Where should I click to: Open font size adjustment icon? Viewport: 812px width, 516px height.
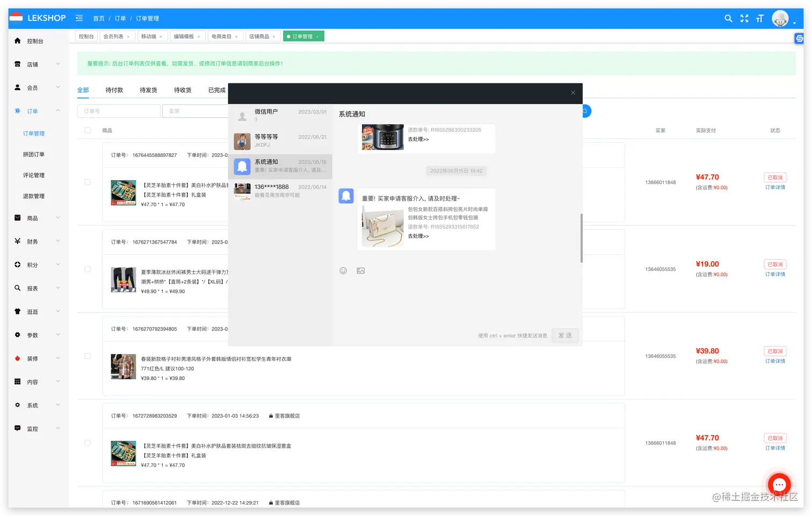(x=760, y=18)
